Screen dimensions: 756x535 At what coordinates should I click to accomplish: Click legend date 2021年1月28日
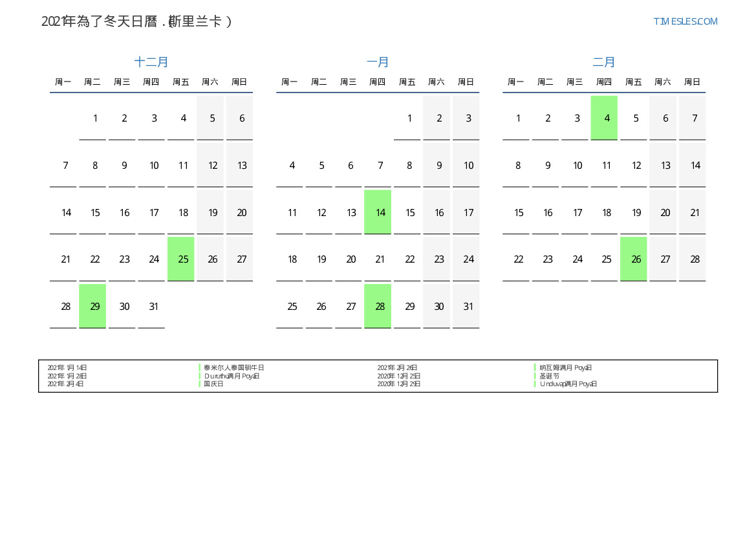pos(67,376)
